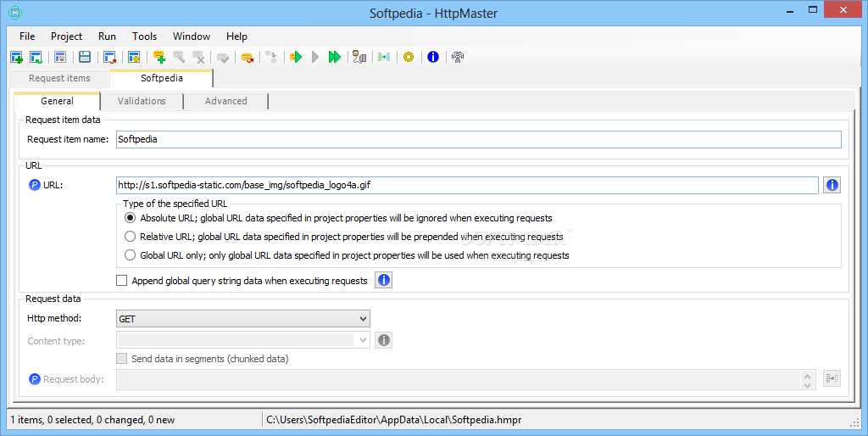868x436 pixels.
Task: Click the close project icon with red arrow
Action: tap(109, 57)
